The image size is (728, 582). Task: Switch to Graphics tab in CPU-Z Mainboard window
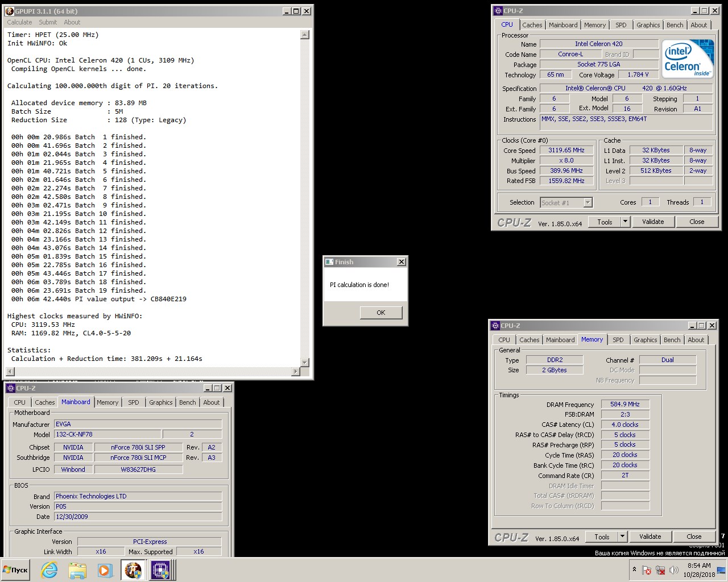(x=161, y=402)
